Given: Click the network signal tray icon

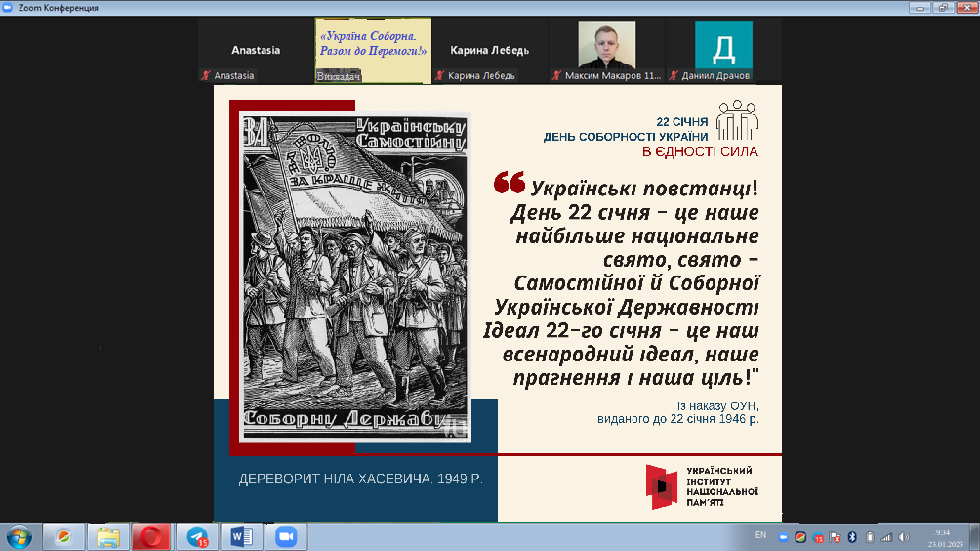Looking at the screenshot, I should click(886, 537).
